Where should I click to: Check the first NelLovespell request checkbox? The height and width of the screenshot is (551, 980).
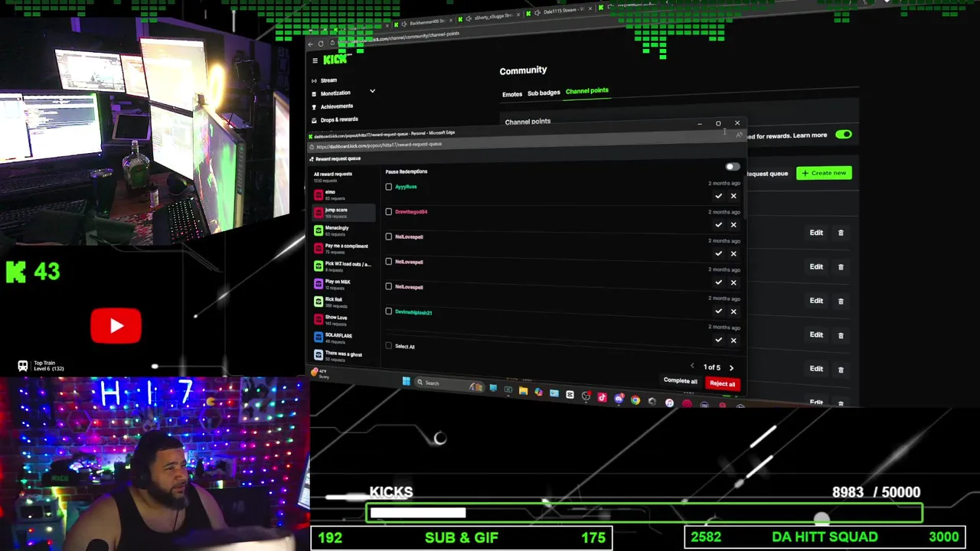point(389,236)
